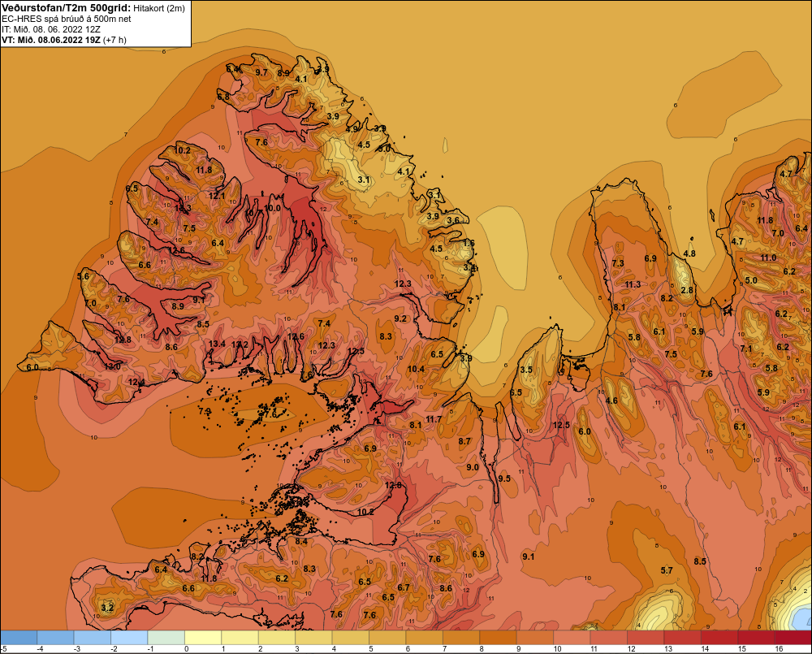812x654 pixels.
Task: Click the legend swatch between 12 and 13
Action: pyautogui.click(x=646, y=637)
